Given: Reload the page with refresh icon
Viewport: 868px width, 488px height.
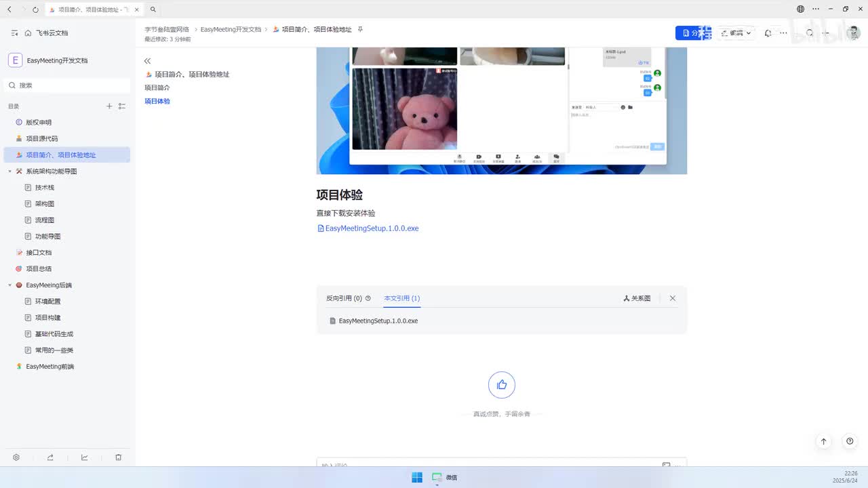Looking at the screenshot, I should pos(35,9).
